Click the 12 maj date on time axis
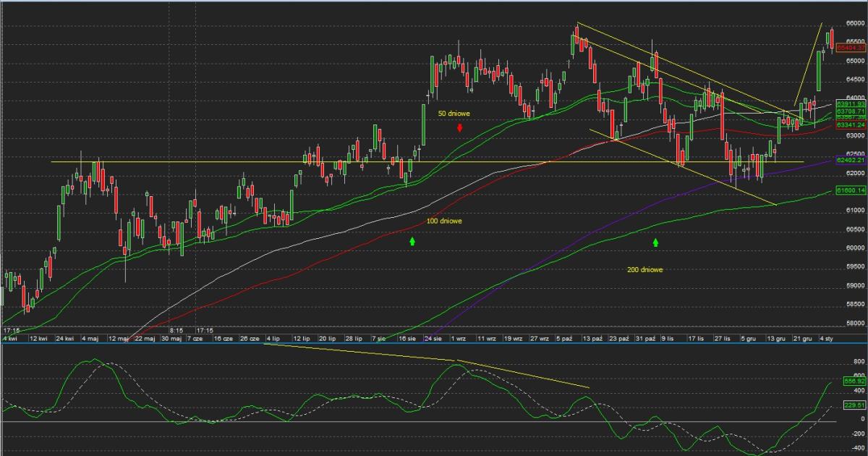This screenshot has width=868, height=456. click(x=118, y=338)
